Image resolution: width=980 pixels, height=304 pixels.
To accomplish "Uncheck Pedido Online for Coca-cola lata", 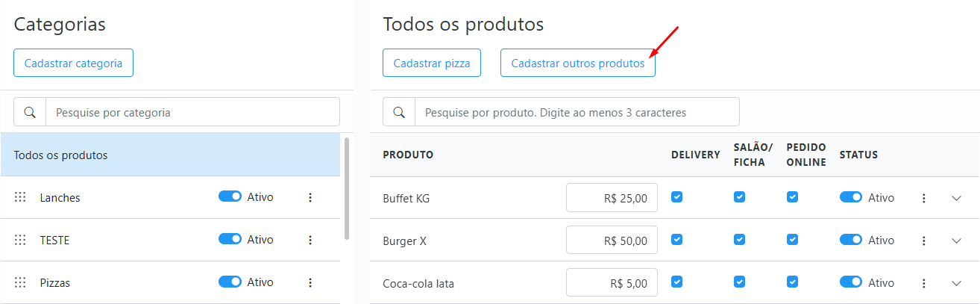I will tap(793, 282).
